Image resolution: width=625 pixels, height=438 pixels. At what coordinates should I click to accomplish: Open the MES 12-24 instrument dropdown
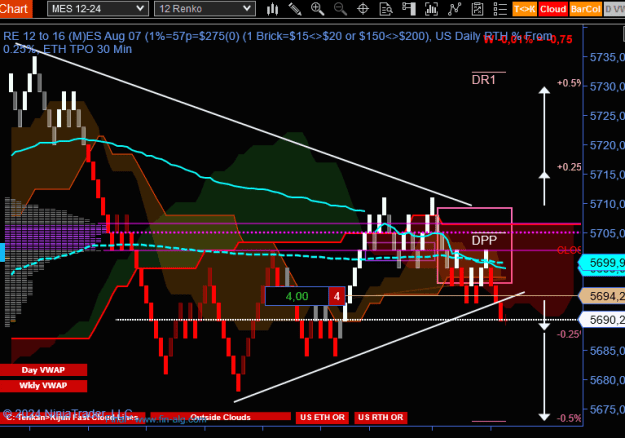[98, 9]
